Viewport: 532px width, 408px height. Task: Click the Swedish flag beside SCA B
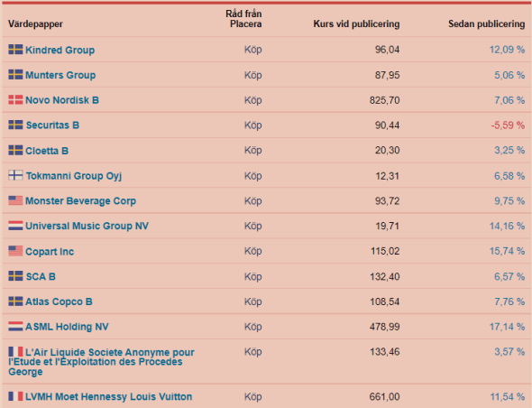click(x=15, y=276)
